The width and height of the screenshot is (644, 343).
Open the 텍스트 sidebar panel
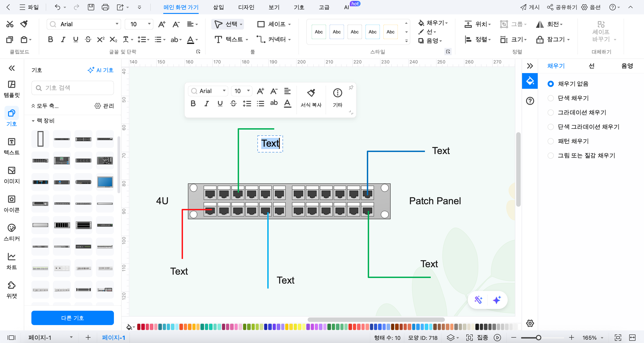point(11,146)
